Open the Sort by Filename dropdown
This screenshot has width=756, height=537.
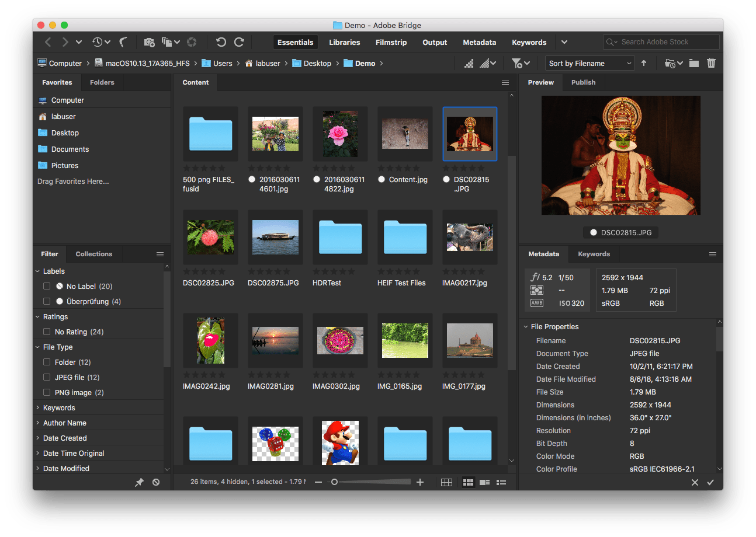pos(589,62)
